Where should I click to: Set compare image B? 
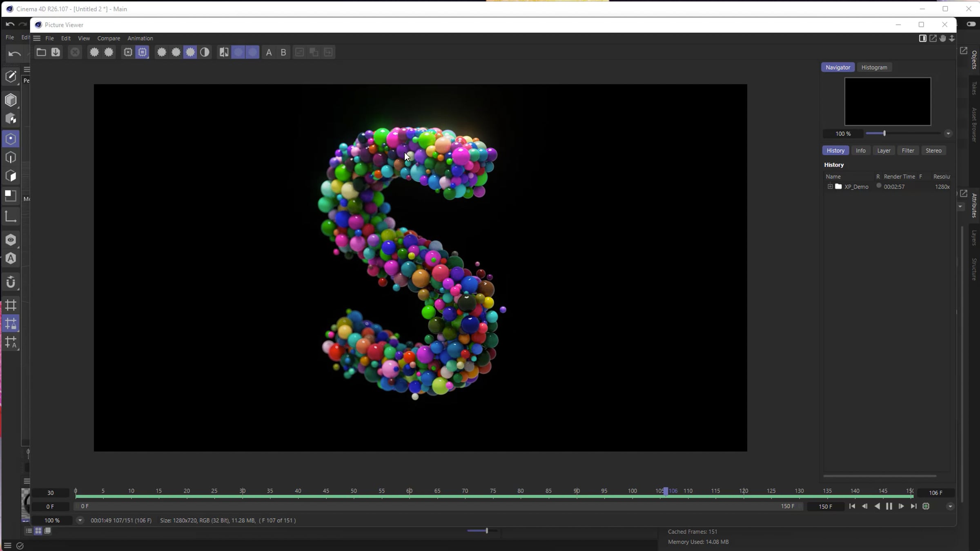[283, 52]
